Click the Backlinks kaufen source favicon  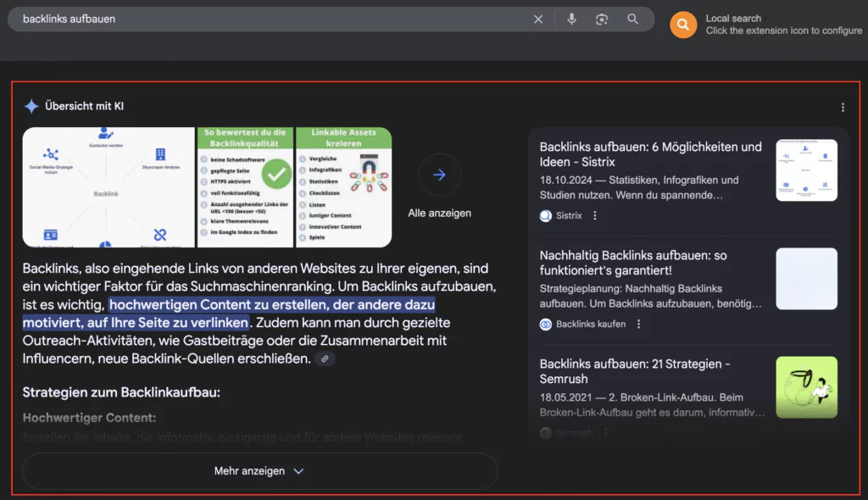tap(546, 325)
